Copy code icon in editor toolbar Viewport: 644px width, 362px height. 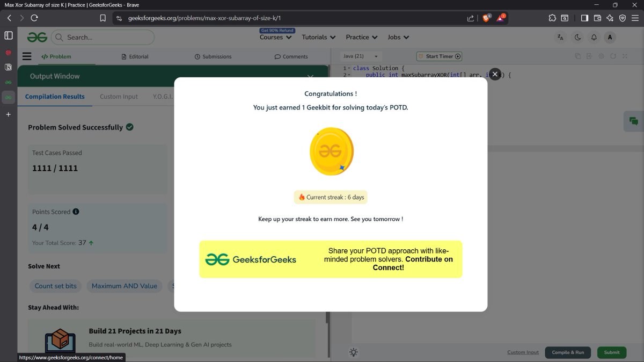point(578,56)
